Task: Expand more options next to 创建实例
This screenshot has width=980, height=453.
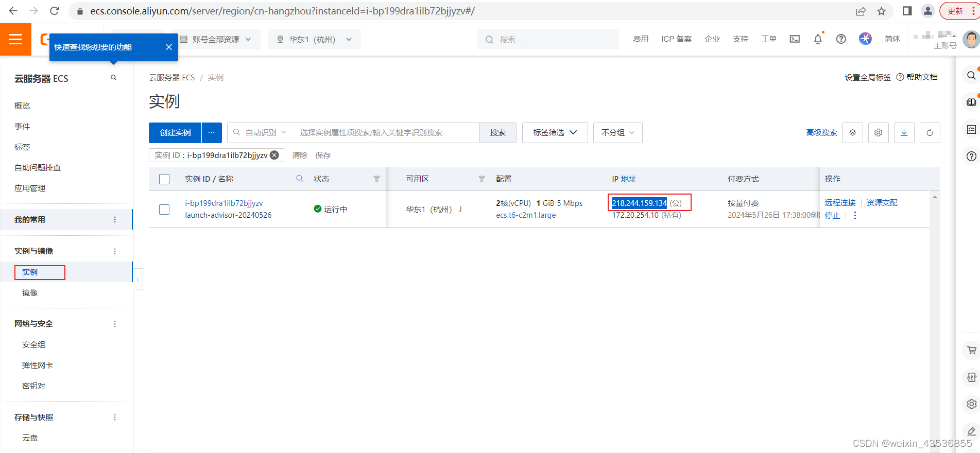Action: tap(212, 133)
